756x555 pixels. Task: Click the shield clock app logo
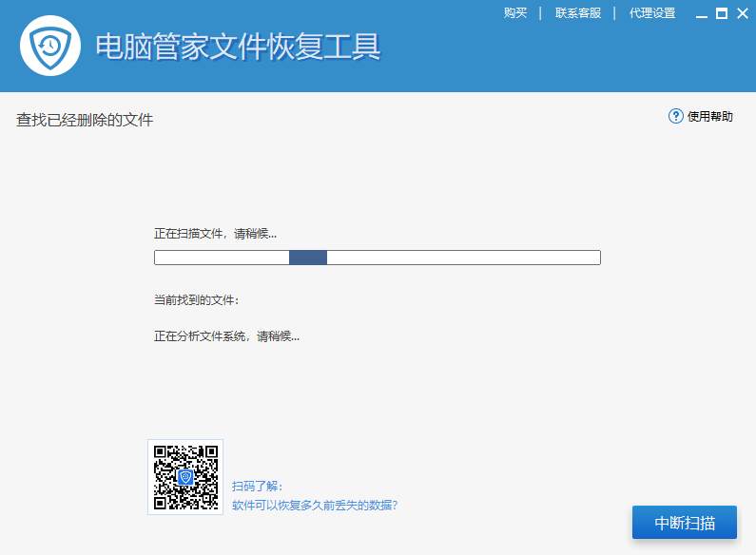[51, 45]
